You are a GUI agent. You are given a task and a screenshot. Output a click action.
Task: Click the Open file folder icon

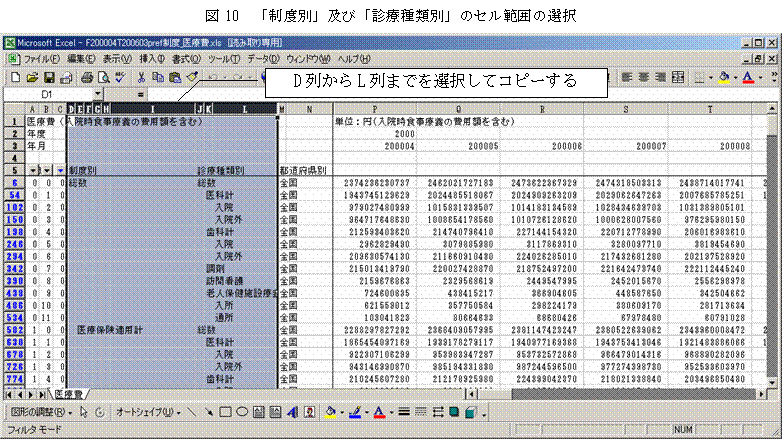click(32, 76)
